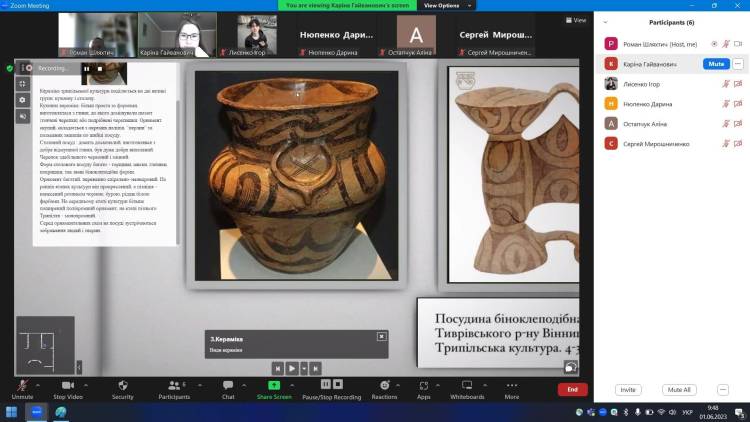Open Whiteboards from the meeting toolbar

point(467,386)
